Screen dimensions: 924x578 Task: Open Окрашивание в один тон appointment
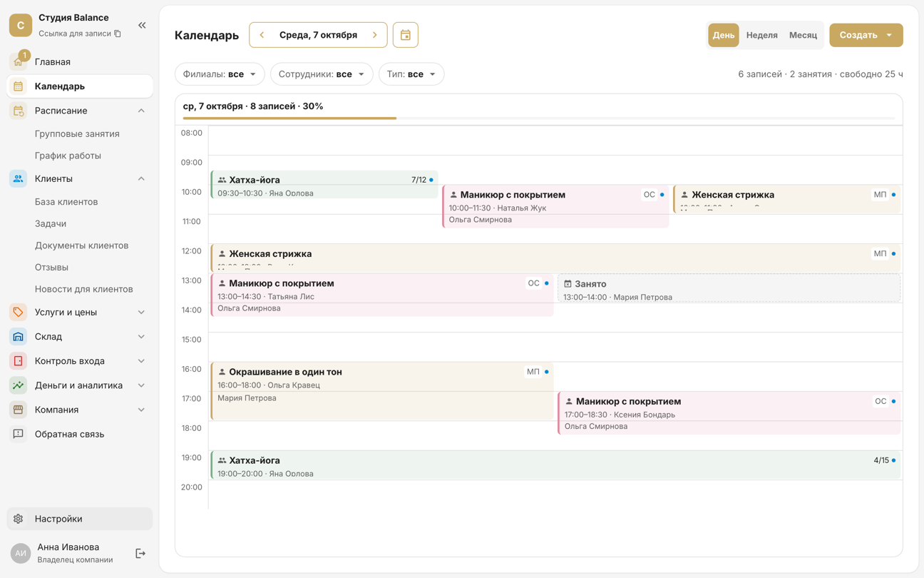pos(382,390)
